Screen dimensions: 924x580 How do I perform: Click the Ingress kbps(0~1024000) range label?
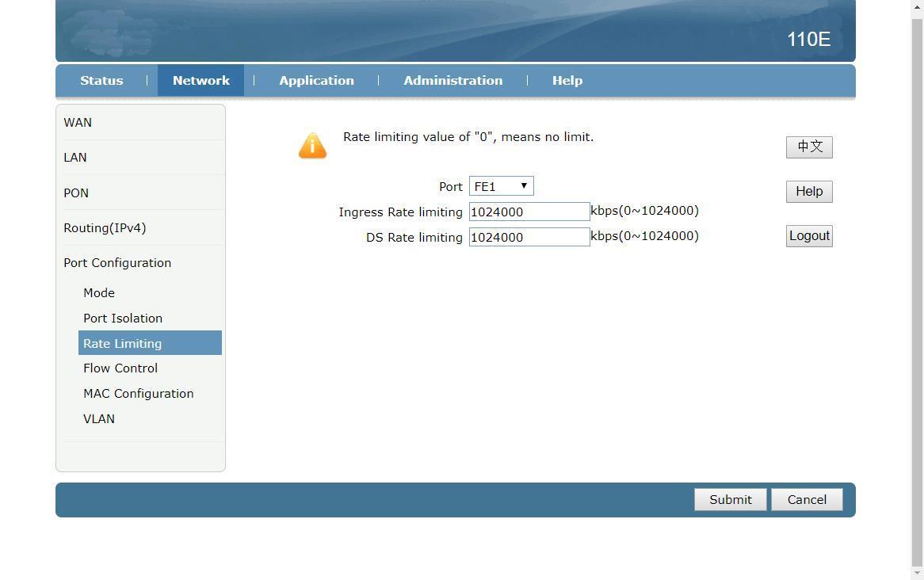[645, 211]
